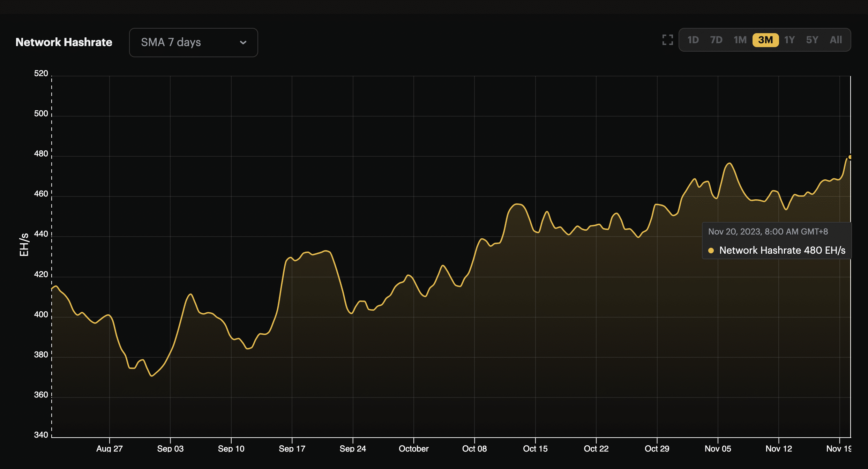The height and width of the screenshot is (469, 868).
Task: Click the dropdown chevron arrow
Action: click(x=243, y=43)
